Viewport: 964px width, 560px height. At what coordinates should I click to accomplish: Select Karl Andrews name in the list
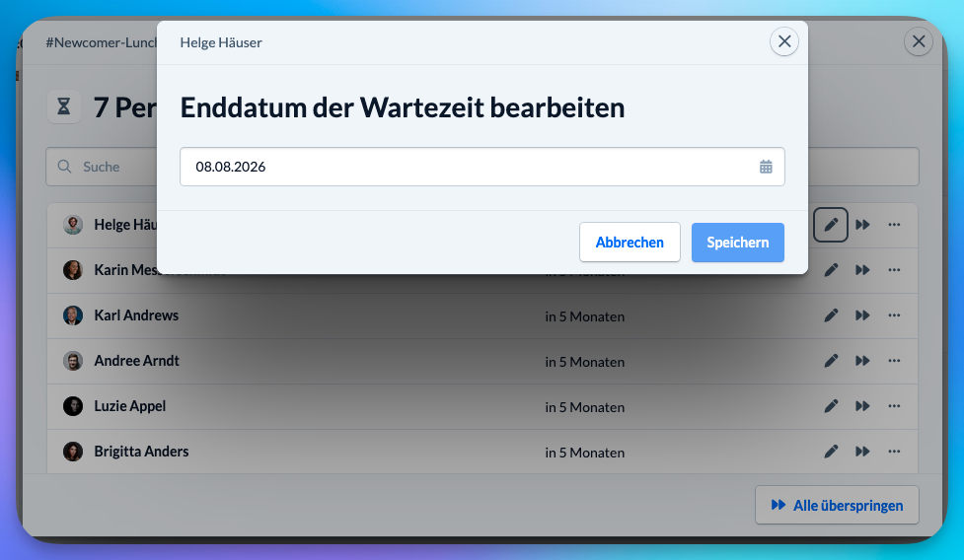point(136,315)
